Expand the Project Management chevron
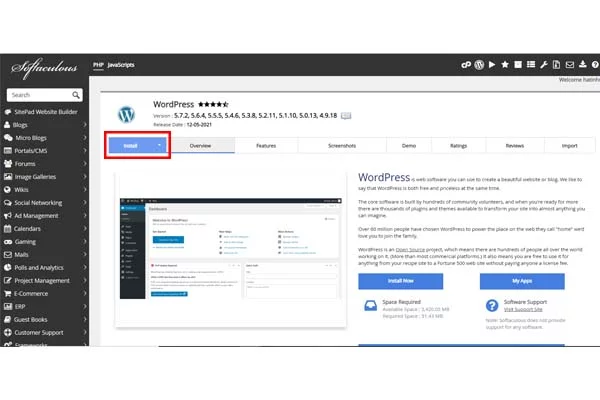 click(x=85, y=281)
